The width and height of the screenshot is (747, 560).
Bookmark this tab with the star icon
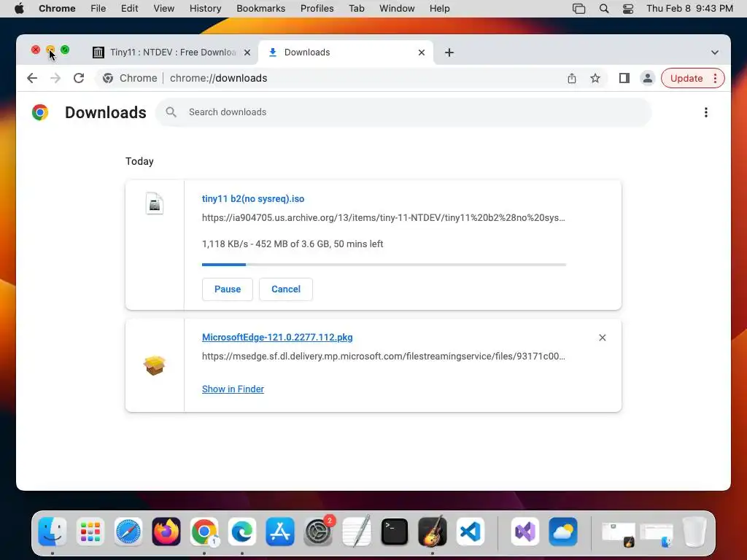(x=595, y=78)
